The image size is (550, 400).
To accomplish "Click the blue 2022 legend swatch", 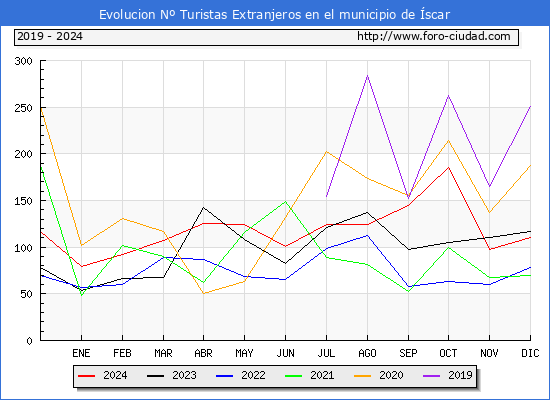I will (224, 376).
